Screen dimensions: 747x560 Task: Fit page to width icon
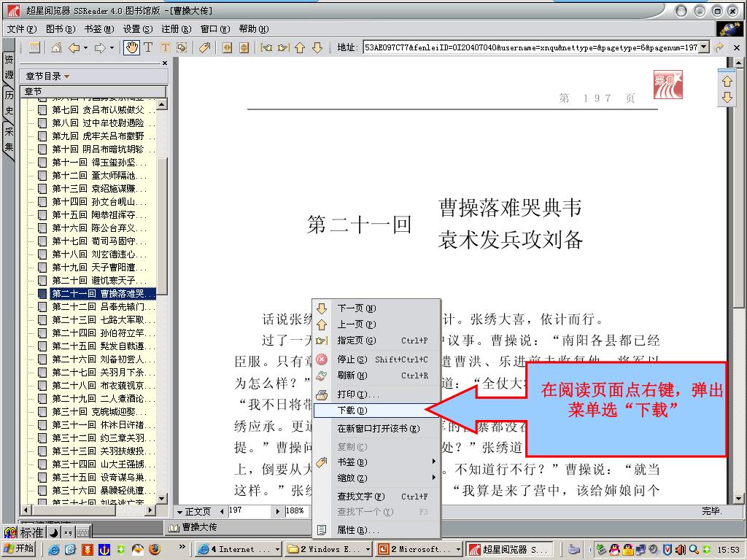tap(228, 47)
